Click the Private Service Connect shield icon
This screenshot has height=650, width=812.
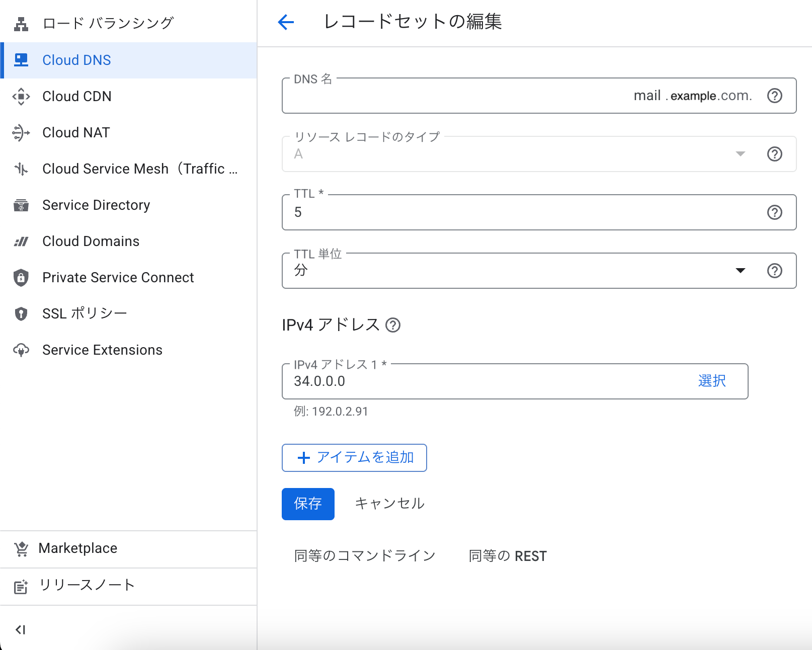(x=21, y=277)
